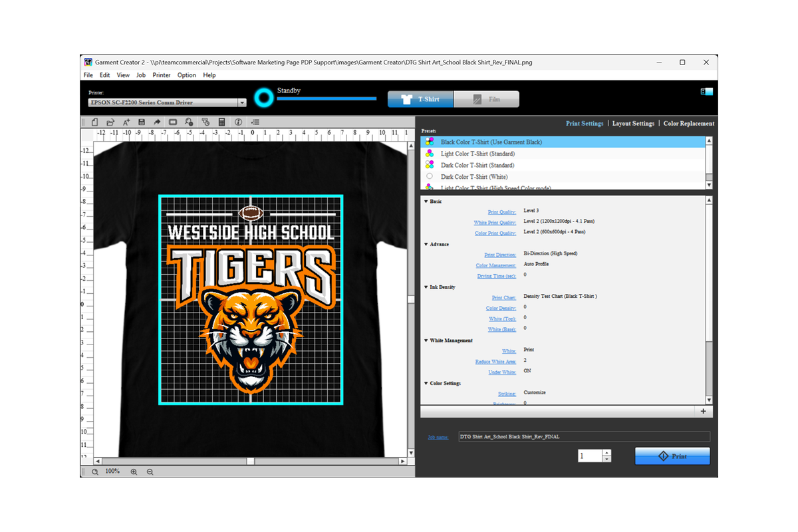Screen dimensions: 798x532
Task: Click the White (Base) link
Action: pyautogui.click(x=502, y=330)
